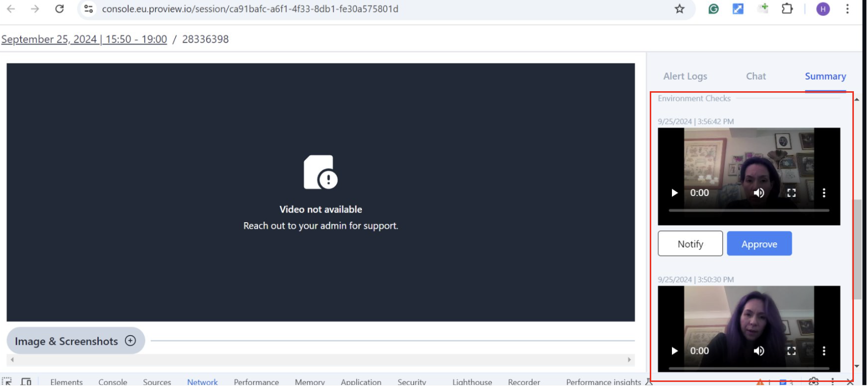Open more options on 3:56:42 PM video
This screenshot has height=388, width=868.
(x=824, y=193)
